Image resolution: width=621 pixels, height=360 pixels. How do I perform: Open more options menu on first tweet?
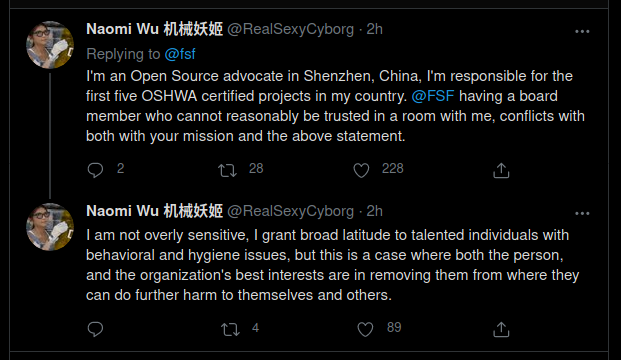tap(582, 31)
